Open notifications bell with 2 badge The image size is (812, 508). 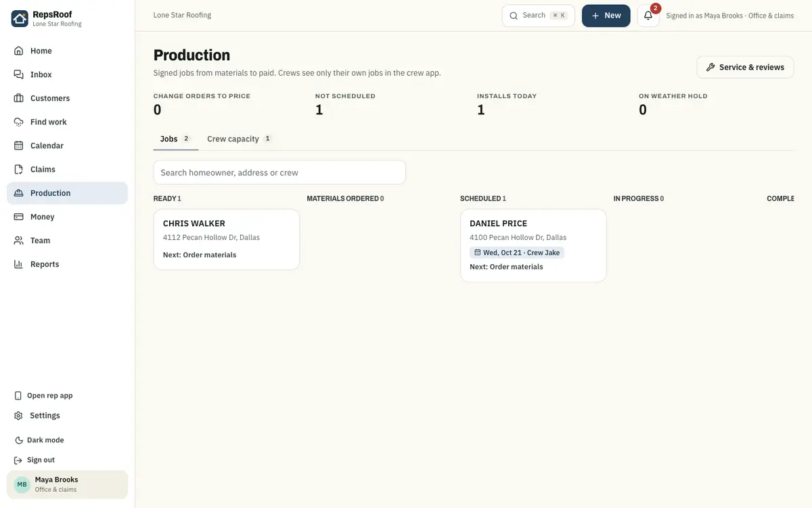point(648,16)
